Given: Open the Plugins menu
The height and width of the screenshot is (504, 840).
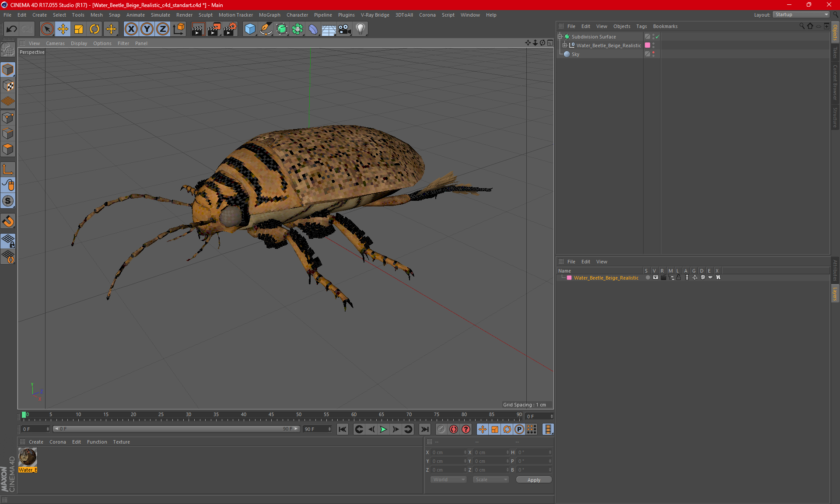Looking at the screenshot, I should point(345,14).
